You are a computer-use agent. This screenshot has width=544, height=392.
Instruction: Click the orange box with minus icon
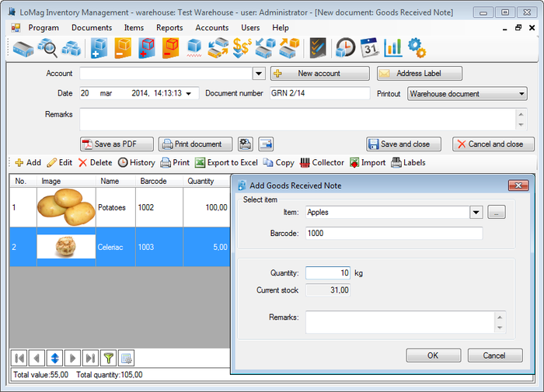pyautogui.click(x=123, y=48)
